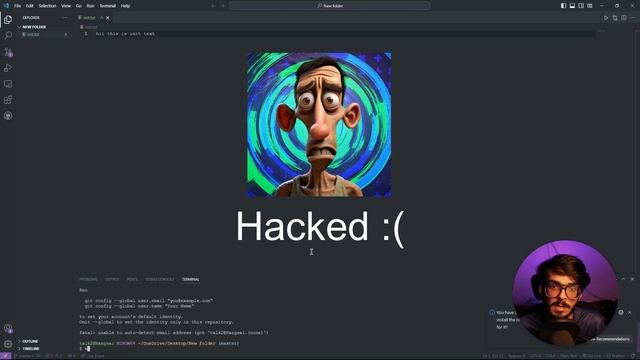Close the bottom panel

[632, 279]
